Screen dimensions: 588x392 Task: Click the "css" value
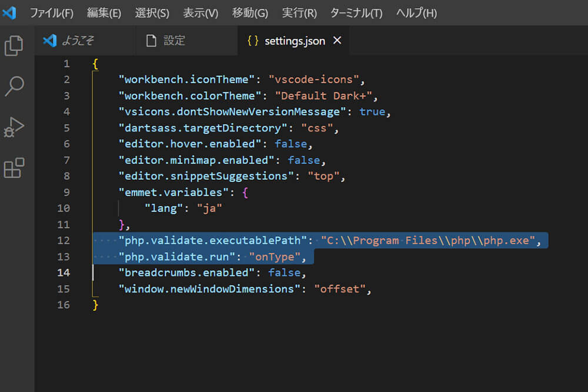[x=317, y=128]
